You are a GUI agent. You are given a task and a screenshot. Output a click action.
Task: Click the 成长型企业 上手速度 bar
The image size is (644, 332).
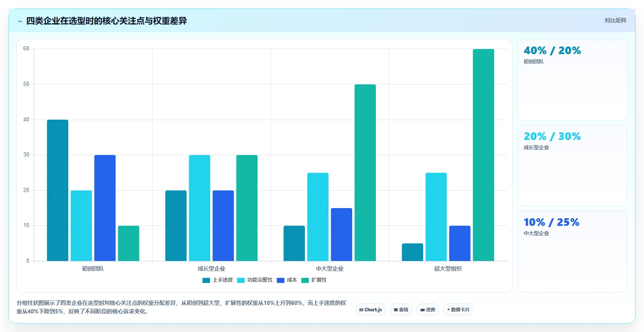tap(176, 226)
